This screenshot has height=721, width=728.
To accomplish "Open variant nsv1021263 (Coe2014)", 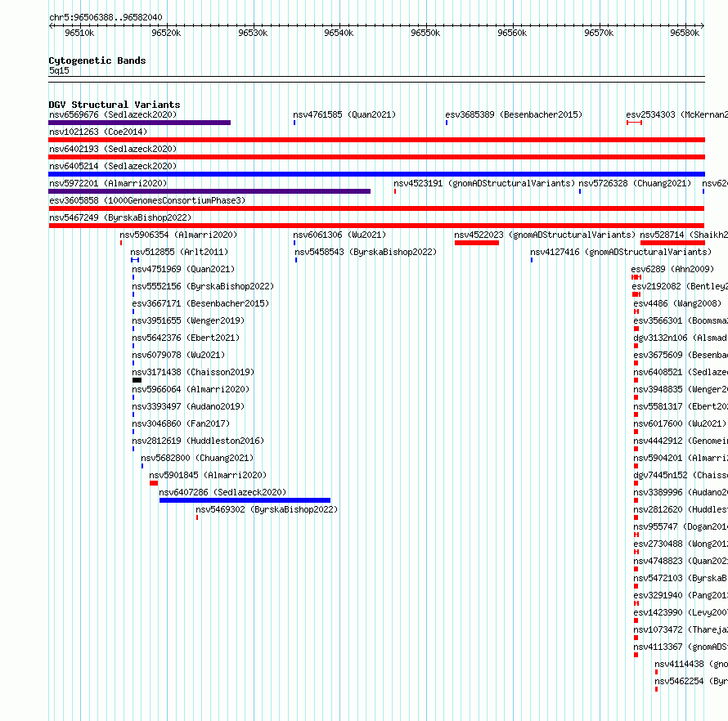I will (98, 132).
